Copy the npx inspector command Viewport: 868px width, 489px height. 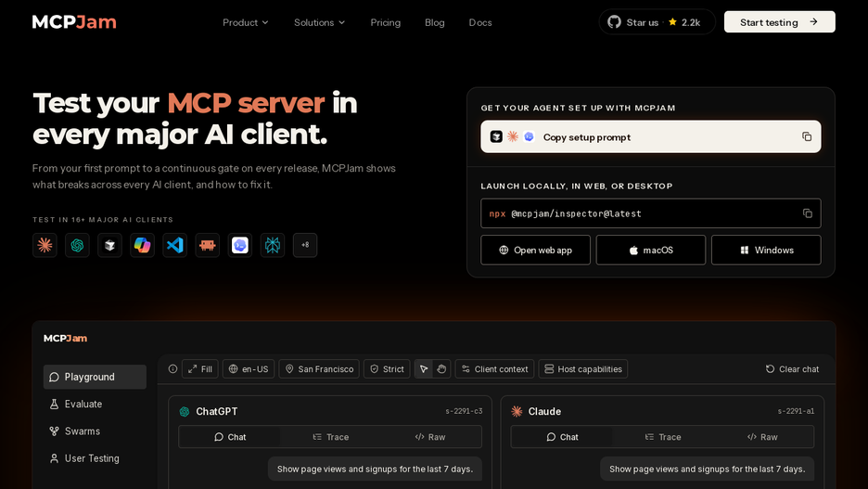(x=807, y=213)
